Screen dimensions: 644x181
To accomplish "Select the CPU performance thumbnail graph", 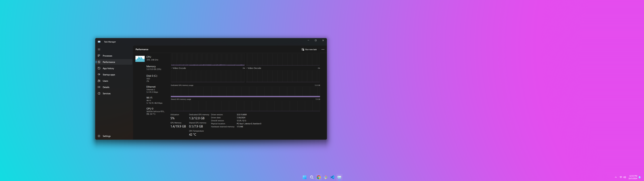I will point(140,59).
